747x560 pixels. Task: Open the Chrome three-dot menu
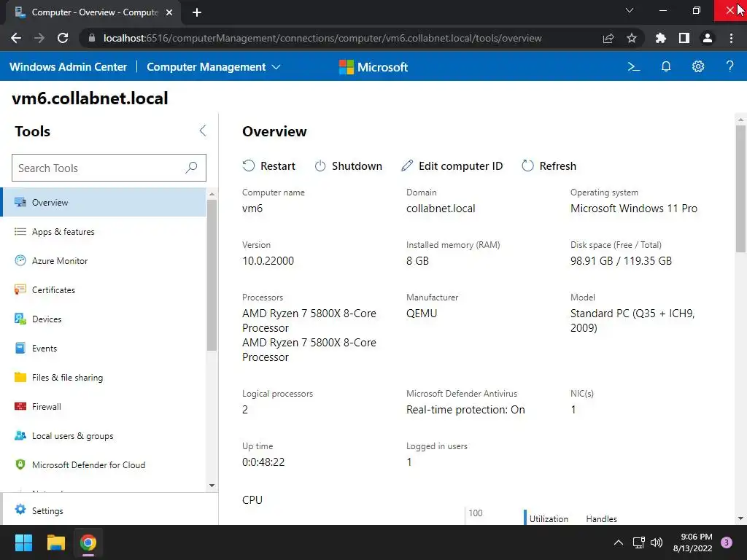[731, 38]
